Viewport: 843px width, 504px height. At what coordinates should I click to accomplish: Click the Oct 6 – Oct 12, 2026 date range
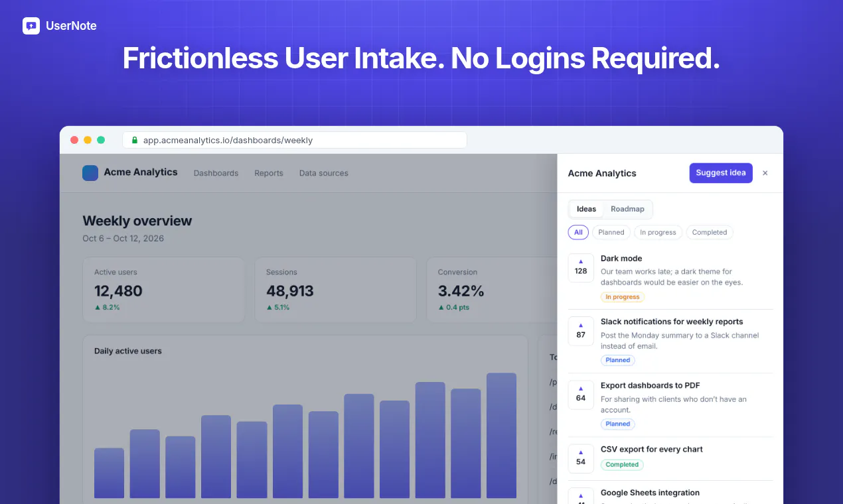[x=123, y=238]
